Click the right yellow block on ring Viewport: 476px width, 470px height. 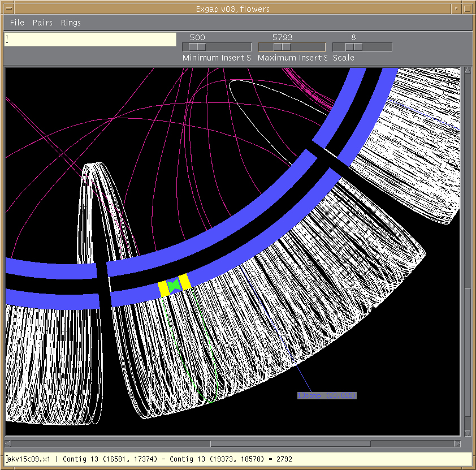(x=184, y=282)
